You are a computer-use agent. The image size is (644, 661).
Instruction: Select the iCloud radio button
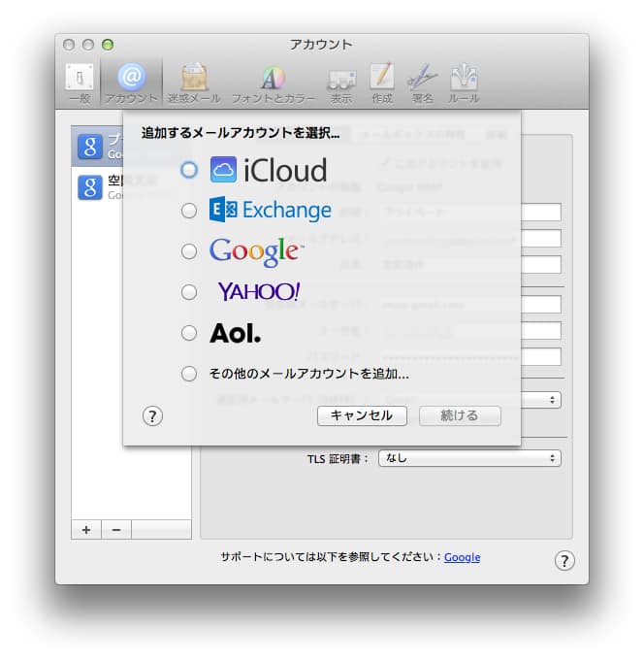click(x=189, y=170)
